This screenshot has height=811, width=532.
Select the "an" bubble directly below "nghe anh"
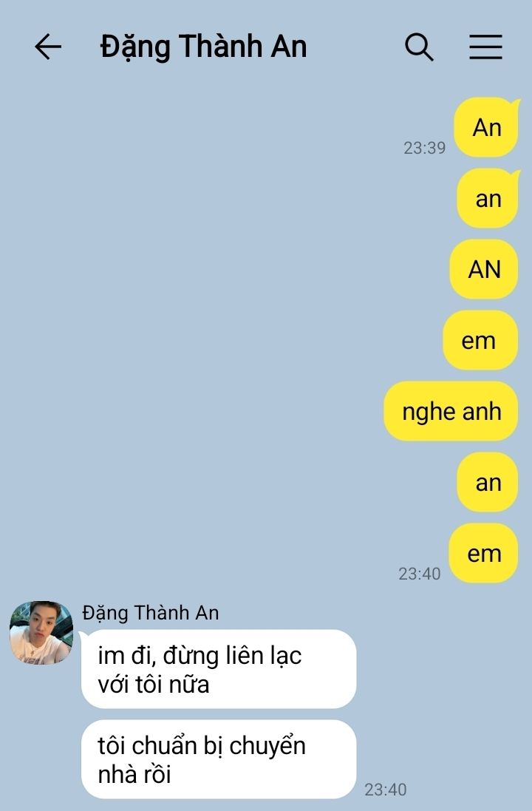pyautogui.click(x=488, y=482)
